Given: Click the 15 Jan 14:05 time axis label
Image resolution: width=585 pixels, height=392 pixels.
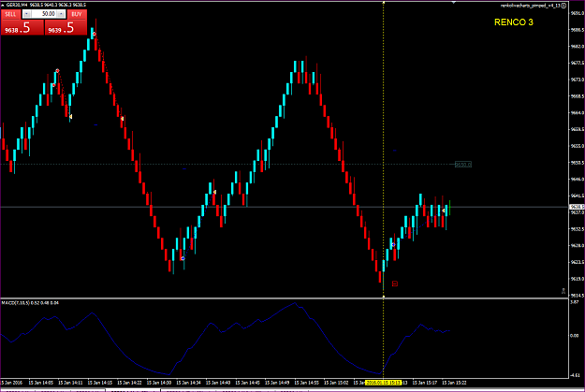Looking at the screenshot, I should click(40, 383).
